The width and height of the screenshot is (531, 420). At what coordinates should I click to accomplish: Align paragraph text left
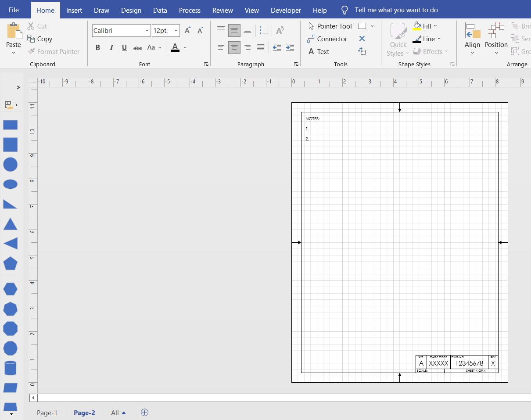pos(221,47)
